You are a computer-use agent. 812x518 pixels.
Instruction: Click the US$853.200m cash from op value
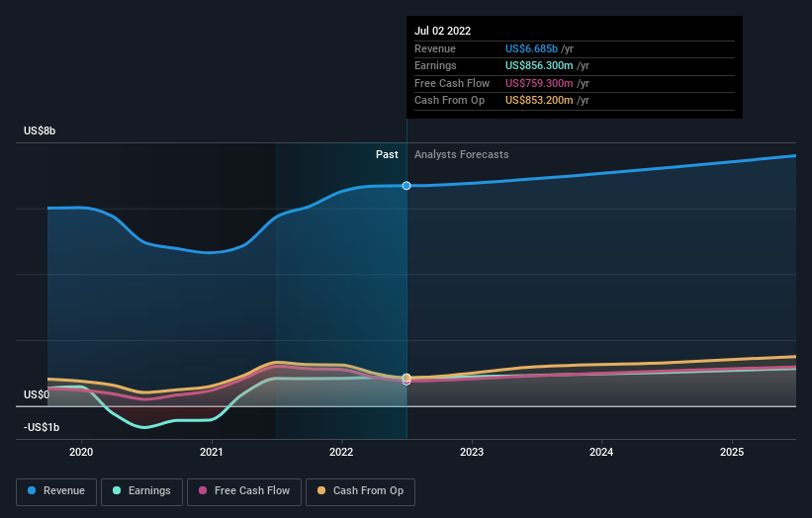coord(539,101)
